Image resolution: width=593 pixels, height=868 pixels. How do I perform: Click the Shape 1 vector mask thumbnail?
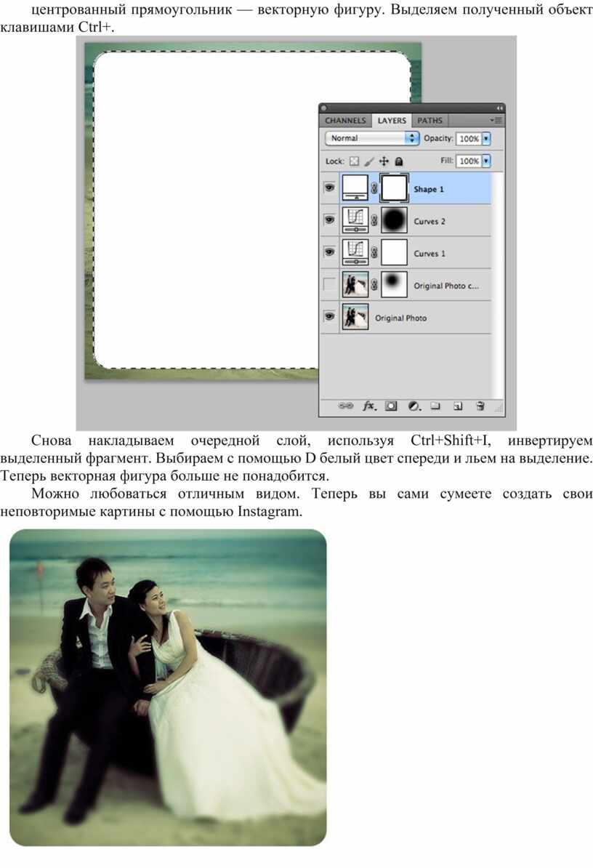coord(395,188)
